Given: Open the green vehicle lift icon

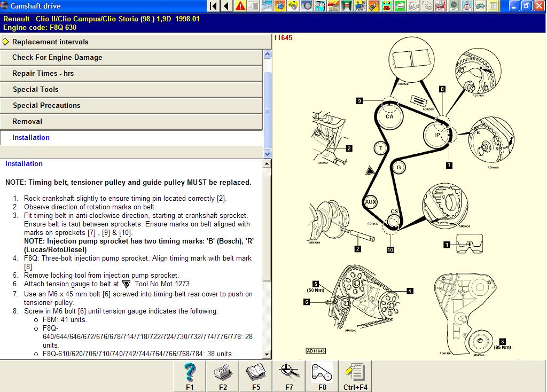Looking at the screenshot, I should click(346, 6).
